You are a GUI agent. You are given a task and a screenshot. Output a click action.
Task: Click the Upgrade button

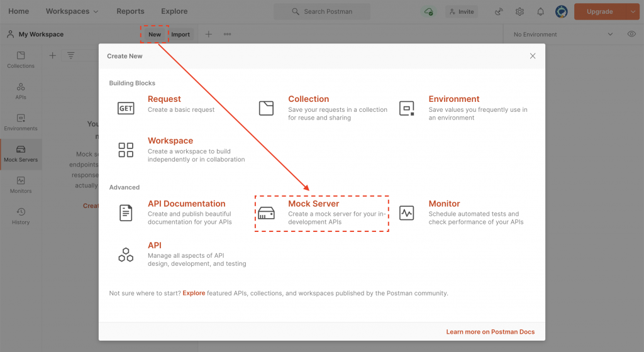(x=600, y=11)
